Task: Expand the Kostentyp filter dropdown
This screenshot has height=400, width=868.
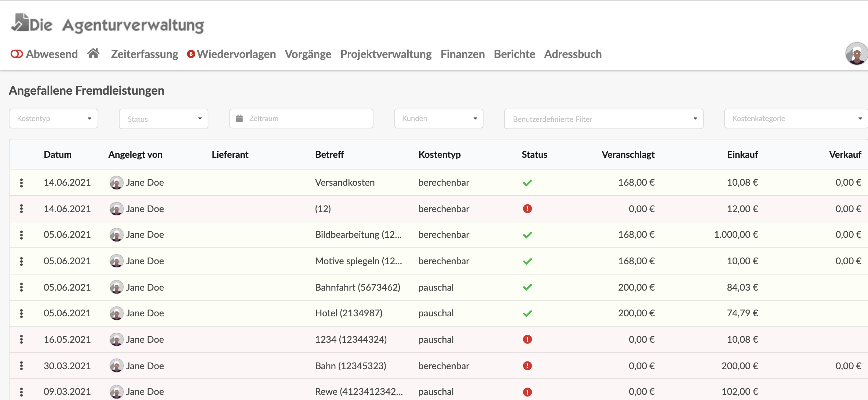Action: 54,119
